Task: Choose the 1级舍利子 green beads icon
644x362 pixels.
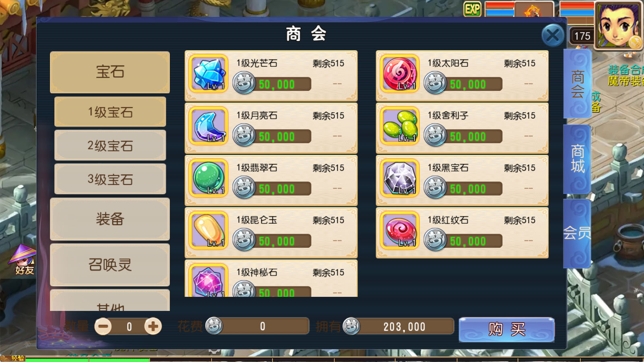Action: 400,126
